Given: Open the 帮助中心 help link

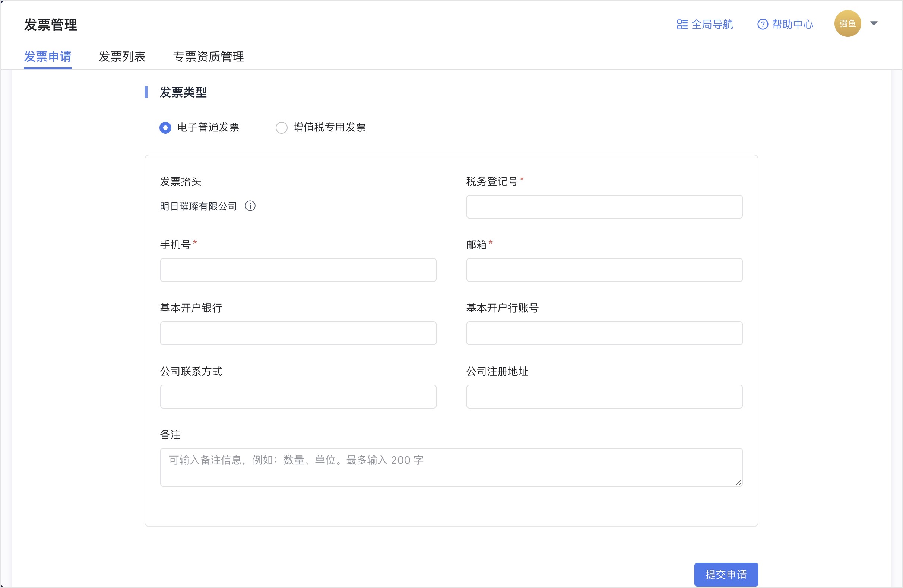Looking at the screenshot, I should tap(792, 24).
